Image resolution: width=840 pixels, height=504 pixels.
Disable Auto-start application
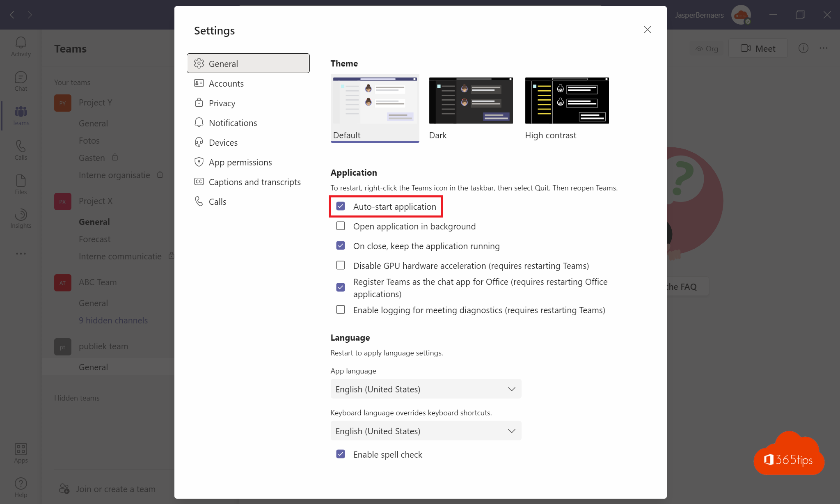[340, 206]
